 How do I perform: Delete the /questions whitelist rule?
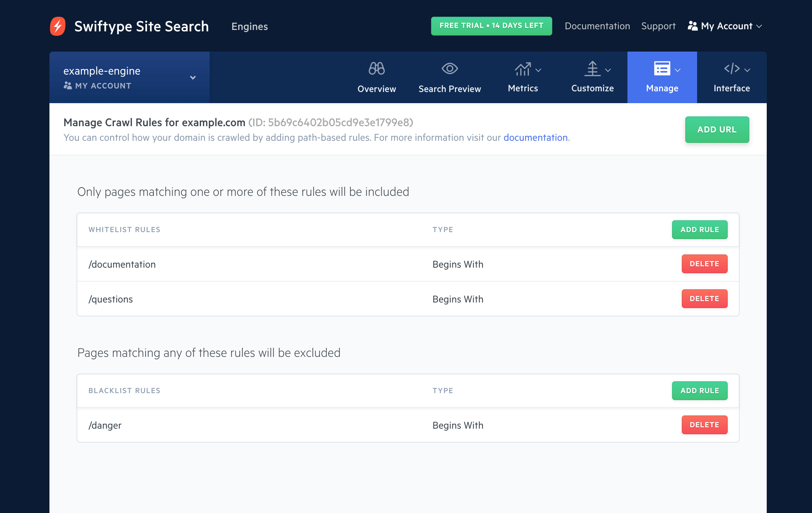(704, 299)
